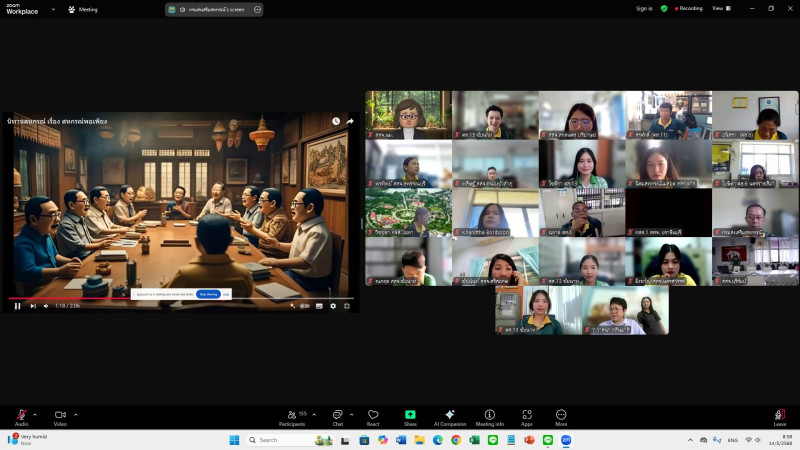The height and width of the screenshot is (450, 800).
Task: Click the taskbar Search box
Action: (290, 440)
